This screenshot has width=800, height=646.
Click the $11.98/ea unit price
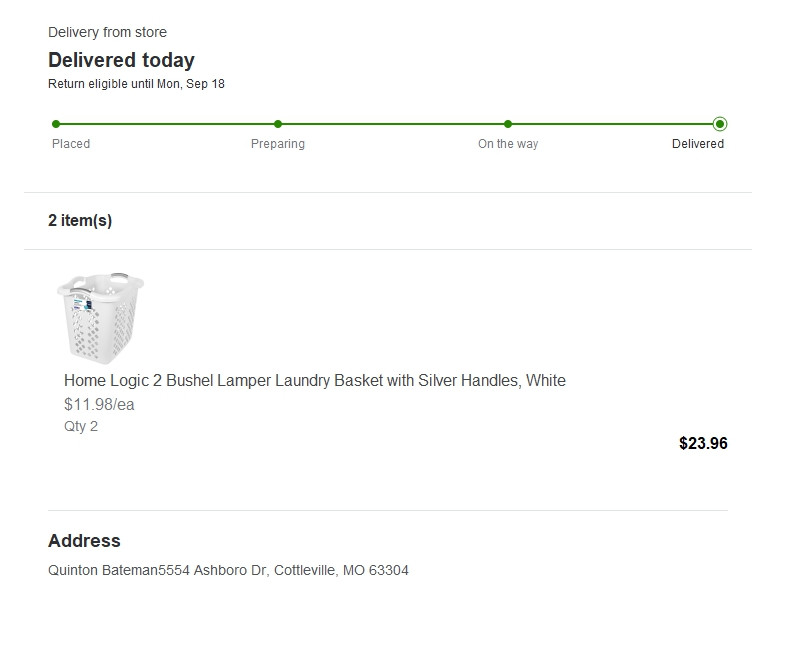pos(99,405)
